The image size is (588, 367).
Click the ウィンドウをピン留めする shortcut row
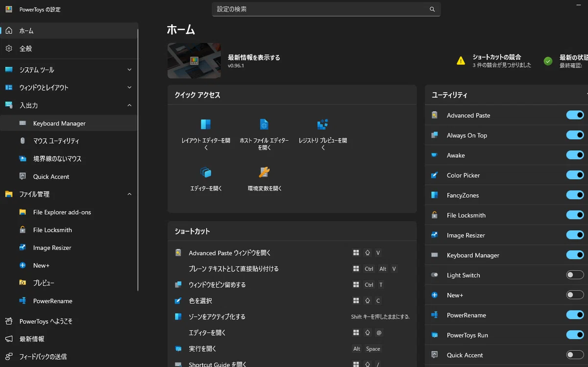pyautogui.click(x=292, y=285)
